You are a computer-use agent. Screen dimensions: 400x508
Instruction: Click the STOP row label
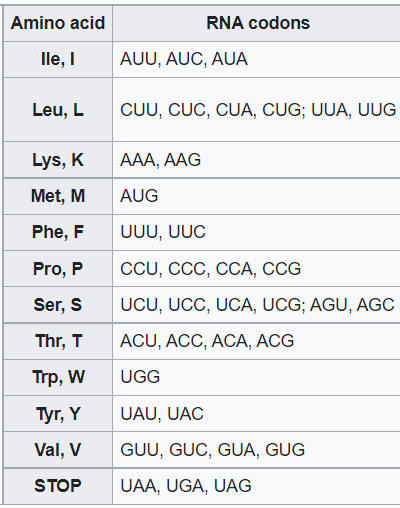click(58, 486)
